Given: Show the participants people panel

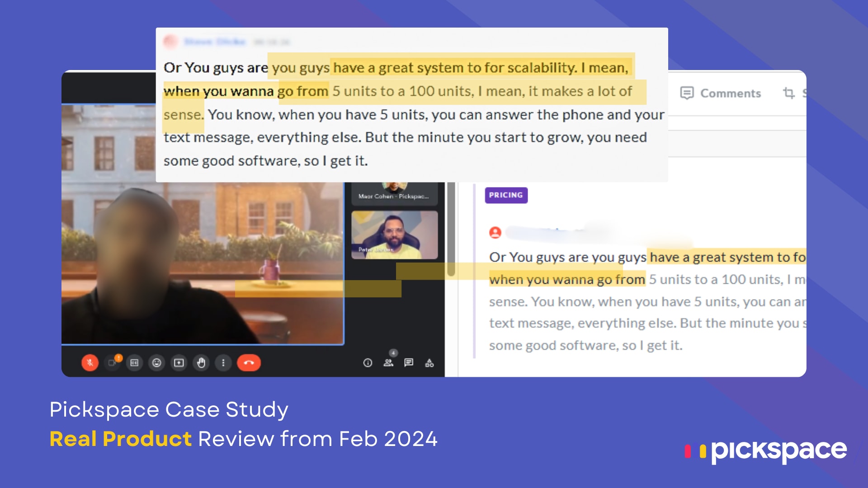Looking at the screenshot, I should 388,363.
